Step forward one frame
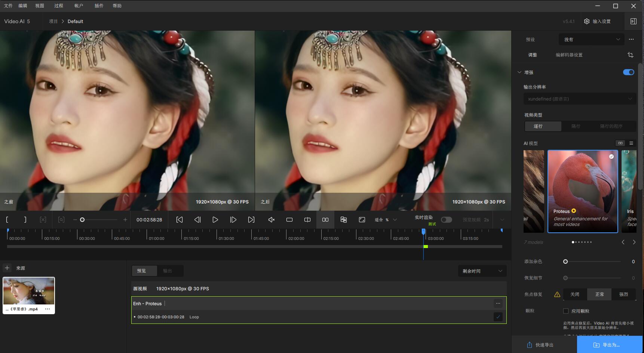Image resolution: width=644 pixels, height=353 pixels. (x=233, y=220)
